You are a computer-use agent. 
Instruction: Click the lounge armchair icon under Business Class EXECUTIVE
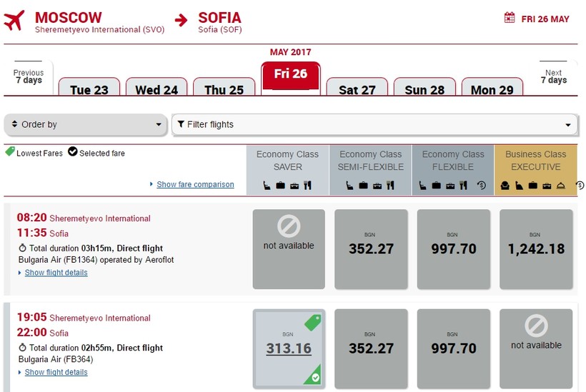pyautogui.click(x=505, y=186)
